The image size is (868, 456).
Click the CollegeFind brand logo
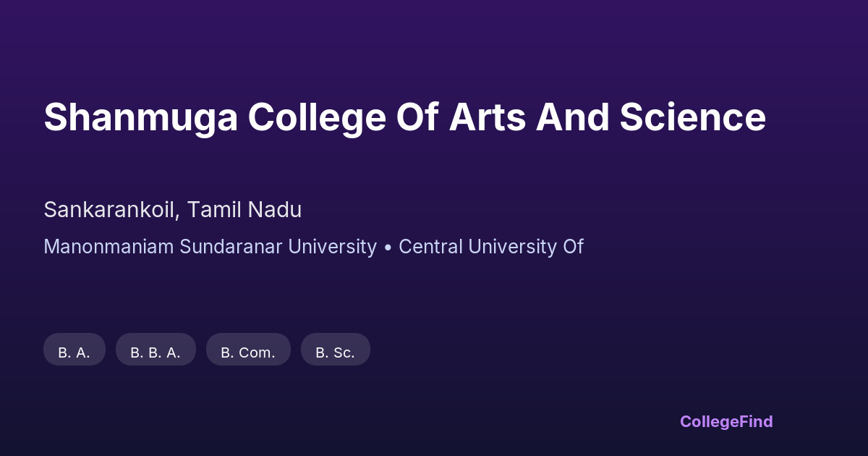point(726,421)
